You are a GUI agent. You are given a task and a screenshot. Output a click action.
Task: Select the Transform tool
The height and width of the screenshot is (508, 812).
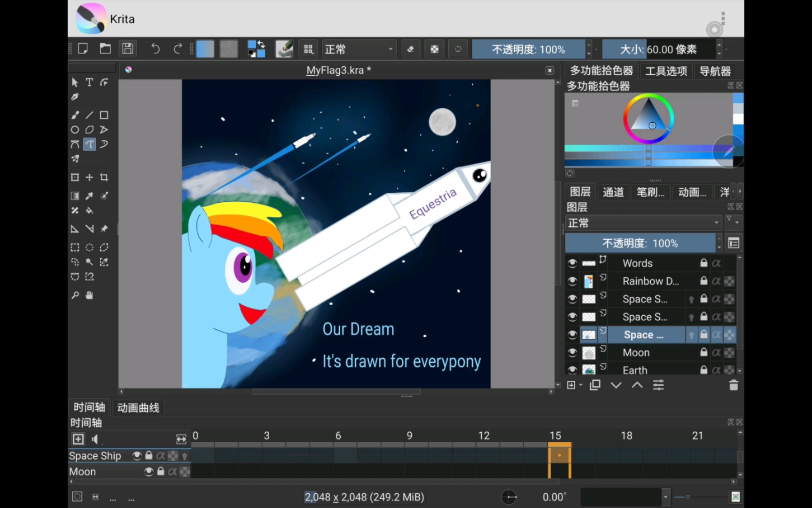[75, 177]
